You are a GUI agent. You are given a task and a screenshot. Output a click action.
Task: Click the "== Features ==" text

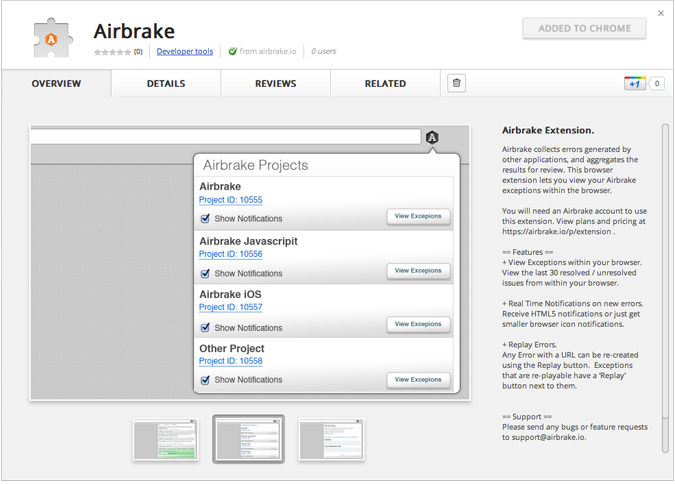(527, 252)
